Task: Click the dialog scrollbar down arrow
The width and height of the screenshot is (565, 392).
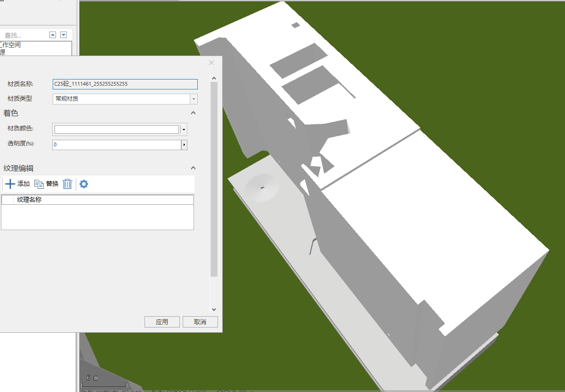Action: point(214,309)
